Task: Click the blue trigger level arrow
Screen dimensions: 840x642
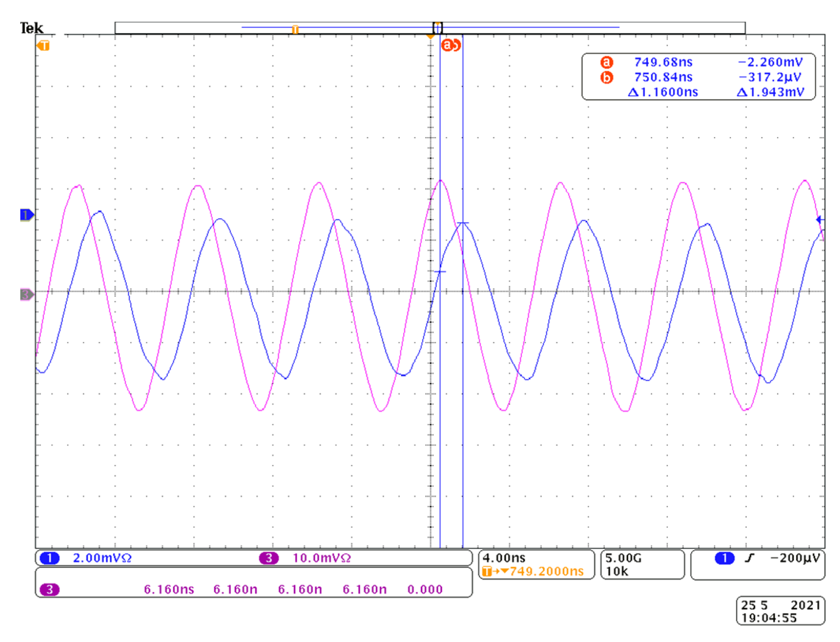Action: pos(819,220)
